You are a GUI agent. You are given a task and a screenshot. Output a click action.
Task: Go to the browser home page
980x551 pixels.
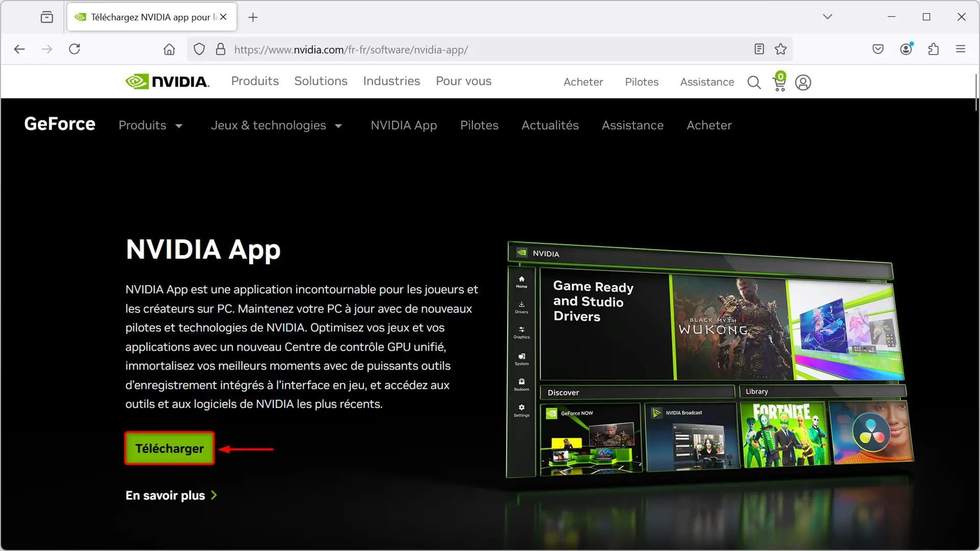(169, 49)
